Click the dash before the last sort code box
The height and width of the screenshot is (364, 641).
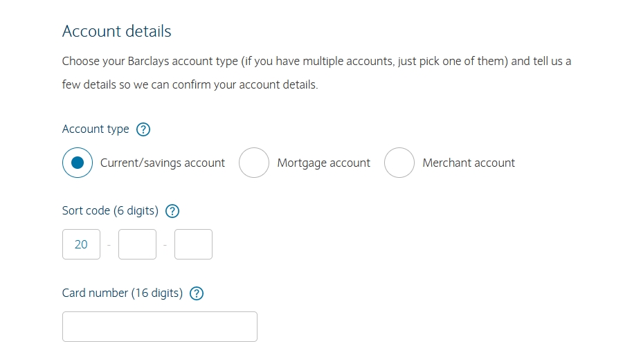tap(165, 245)
